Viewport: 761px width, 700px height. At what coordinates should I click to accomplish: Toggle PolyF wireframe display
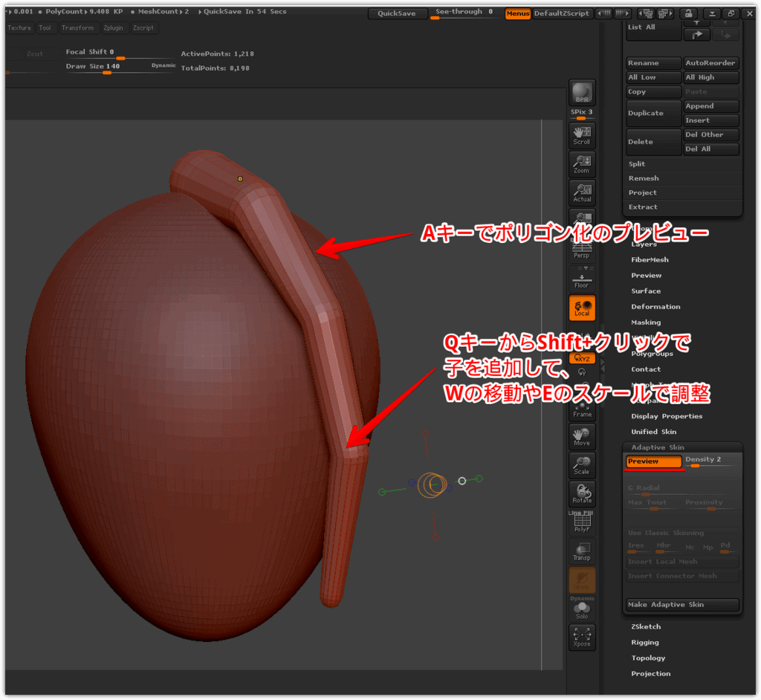(x=582, y=524)
